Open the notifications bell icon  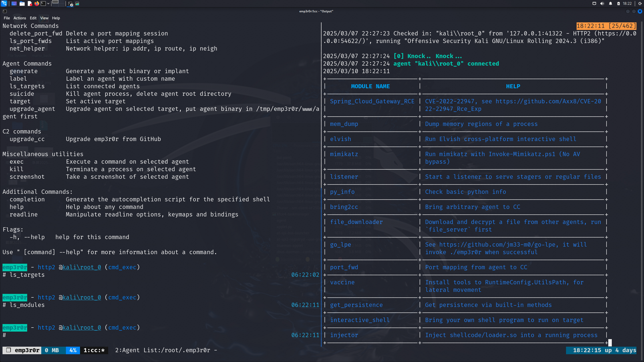611,4
